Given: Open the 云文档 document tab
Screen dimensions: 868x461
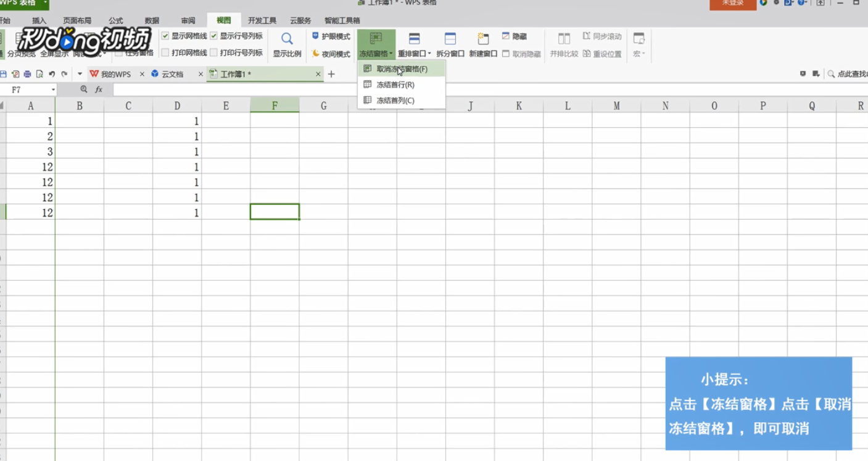Looking at the screenshot, I should click(172, 74).
